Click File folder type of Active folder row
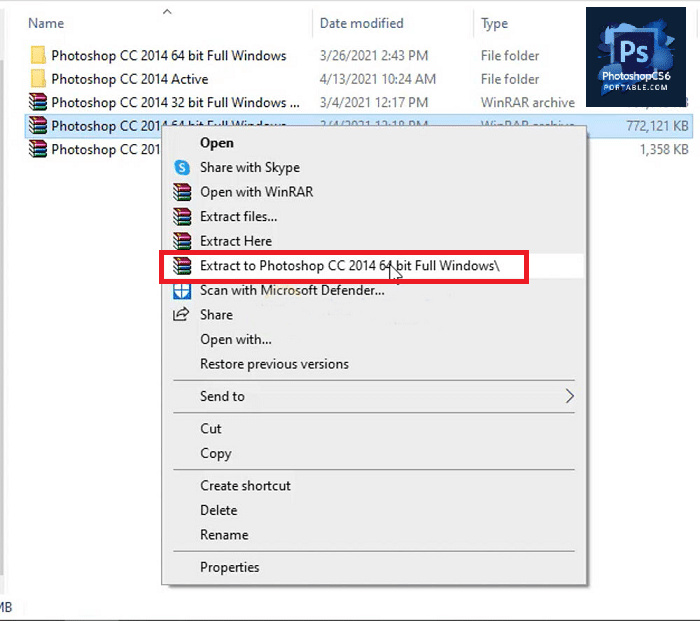The image size is (700, 621). 510,79
